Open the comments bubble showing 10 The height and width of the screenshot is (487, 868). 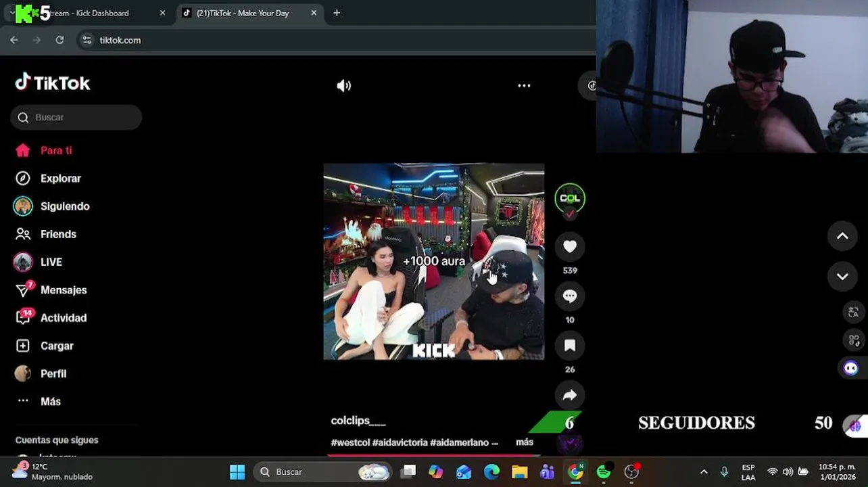pyautogui.click(x=570, y=296)
